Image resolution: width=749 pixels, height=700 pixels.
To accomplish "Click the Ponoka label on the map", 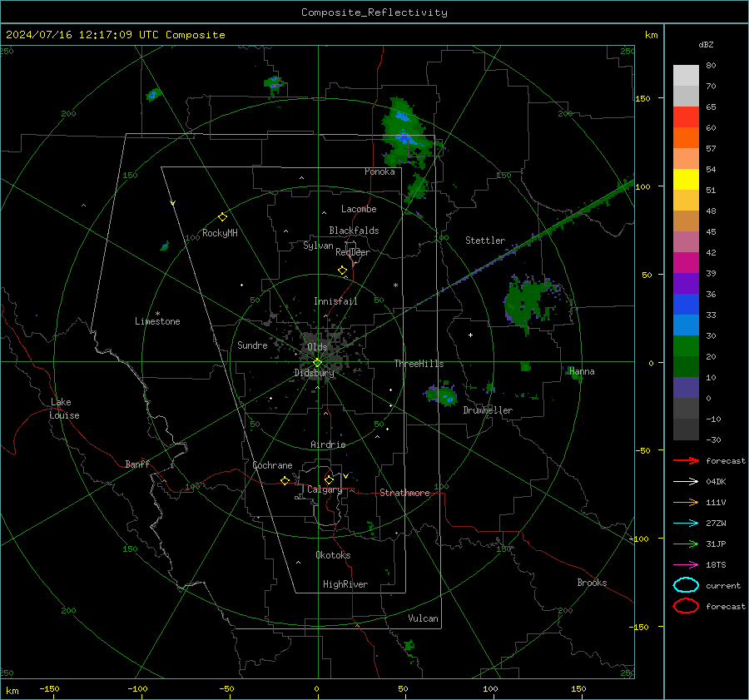I will (379, 171).
